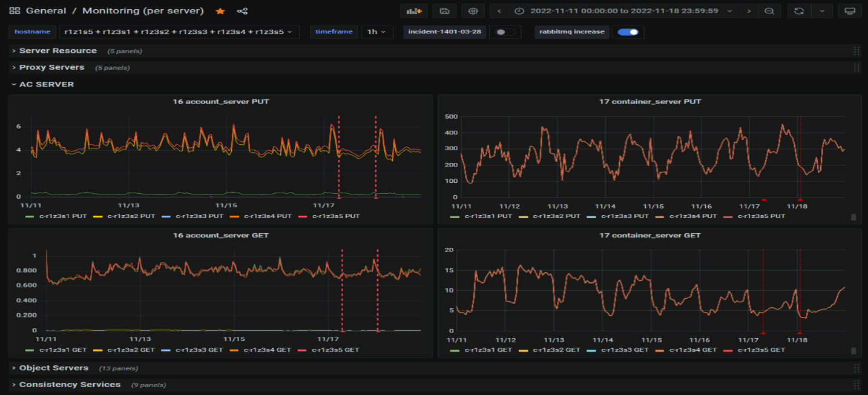Screen dimensions: 868x395
Task: Click the zoom out time range icon
Action: (x=769, y=11)
